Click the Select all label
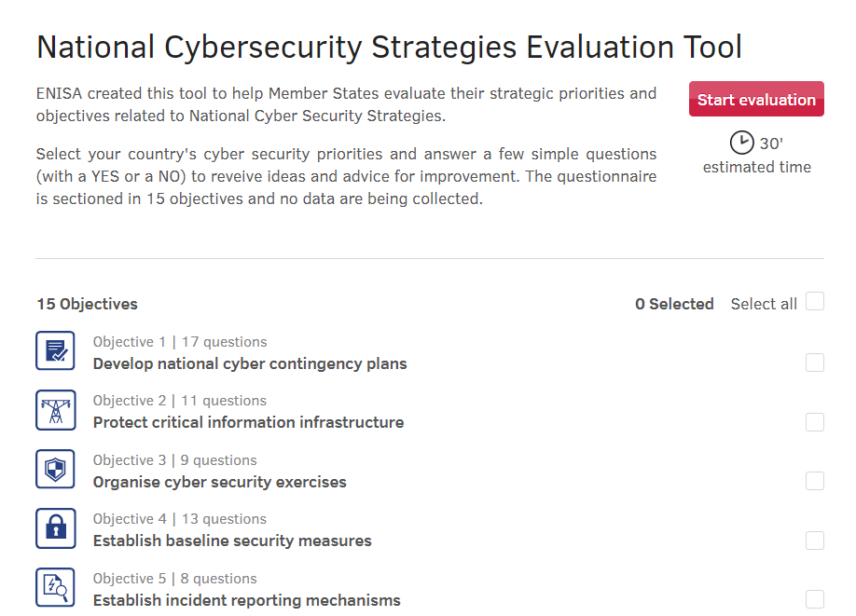The height and width of the screenshot is (616, 856). 764,304
